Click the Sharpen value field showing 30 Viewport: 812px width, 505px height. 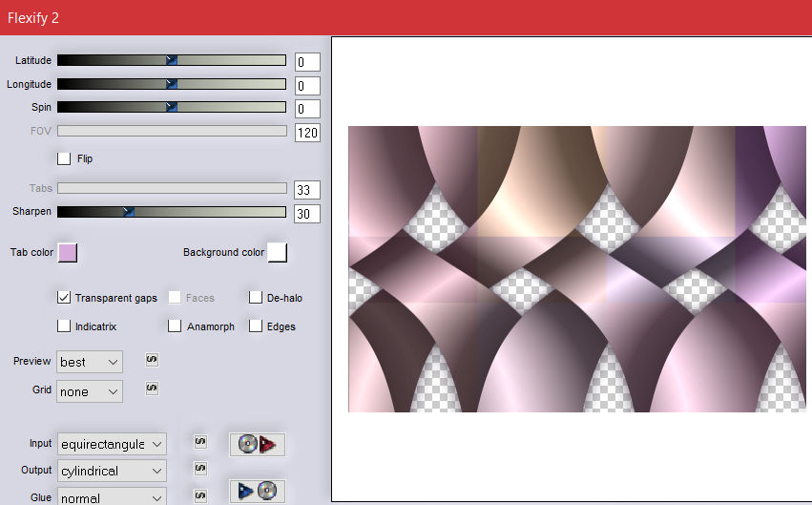tap(307, 214)
